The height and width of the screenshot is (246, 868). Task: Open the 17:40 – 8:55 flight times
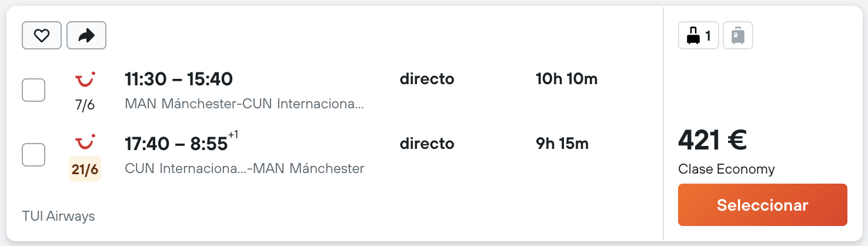coord(176,144)
